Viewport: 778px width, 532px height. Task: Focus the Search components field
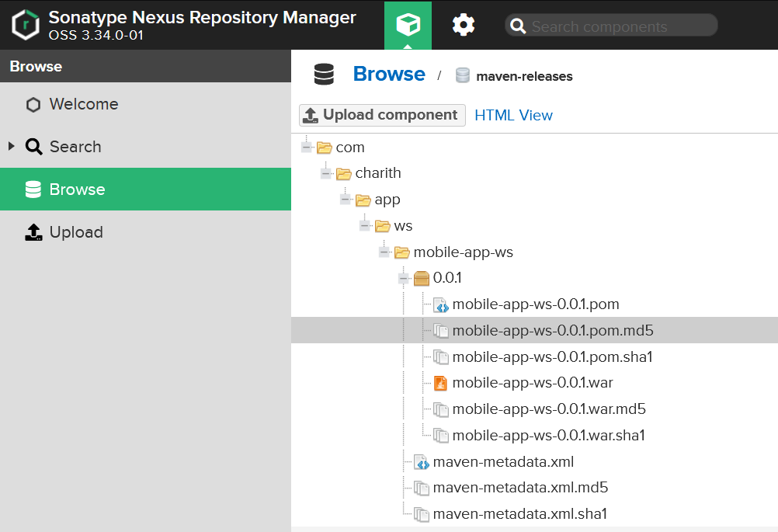[611, 26]
